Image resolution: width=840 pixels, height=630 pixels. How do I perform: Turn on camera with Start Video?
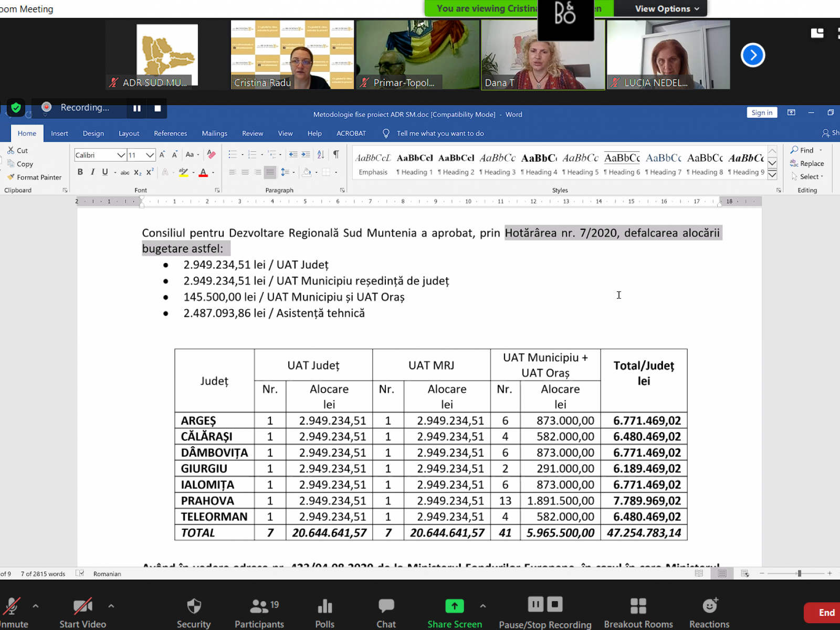click(x=82, y=612)
